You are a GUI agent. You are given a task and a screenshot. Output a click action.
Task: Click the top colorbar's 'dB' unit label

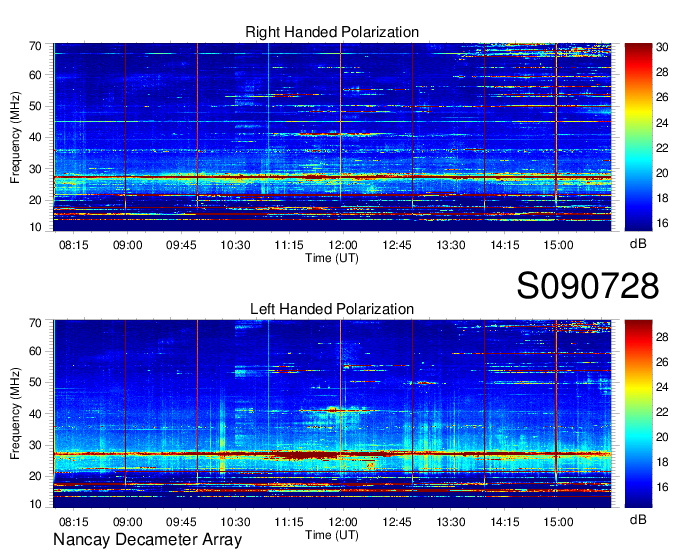(x=638, y=244)
